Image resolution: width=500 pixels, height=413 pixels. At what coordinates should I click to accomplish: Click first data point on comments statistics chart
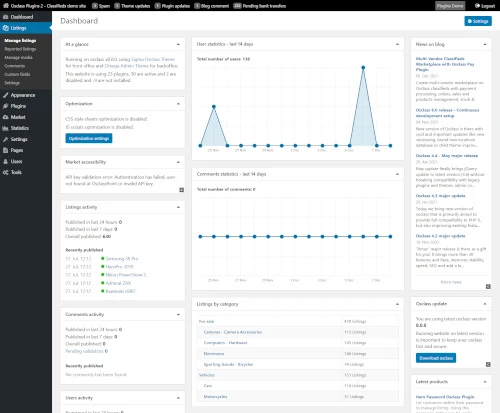[x=200, y=236]
